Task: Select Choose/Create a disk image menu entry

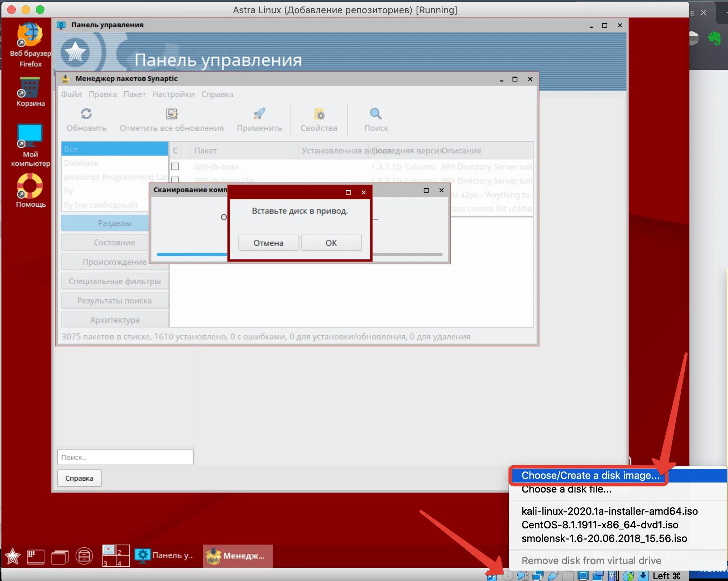Action: [x=590, y=475]
